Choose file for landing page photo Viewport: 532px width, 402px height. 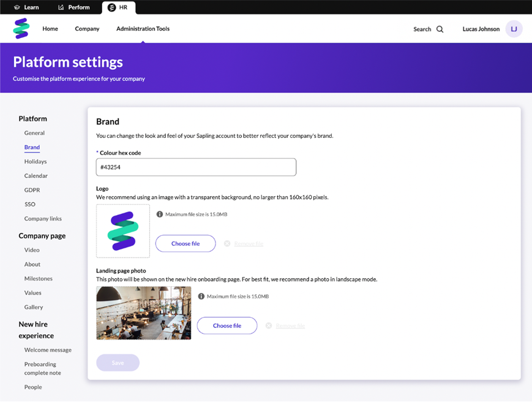(x=227, y=326)
